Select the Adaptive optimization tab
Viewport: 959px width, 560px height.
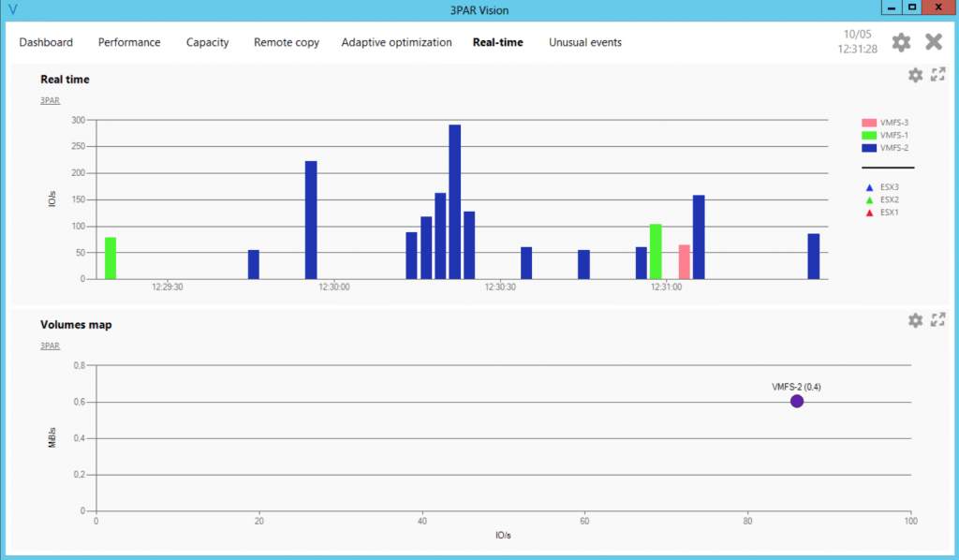pyautogui.click(x=396, y=42)
